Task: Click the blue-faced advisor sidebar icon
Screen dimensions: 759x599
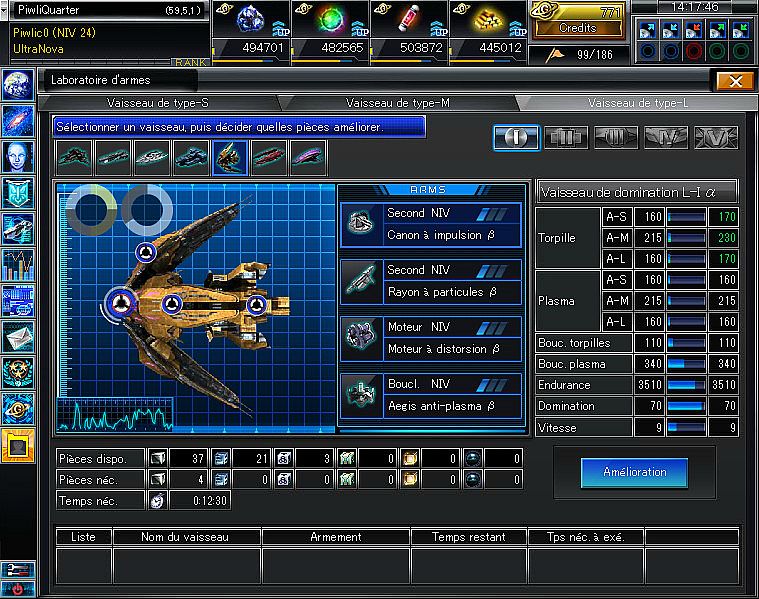Action: click(x=17, y=156)
